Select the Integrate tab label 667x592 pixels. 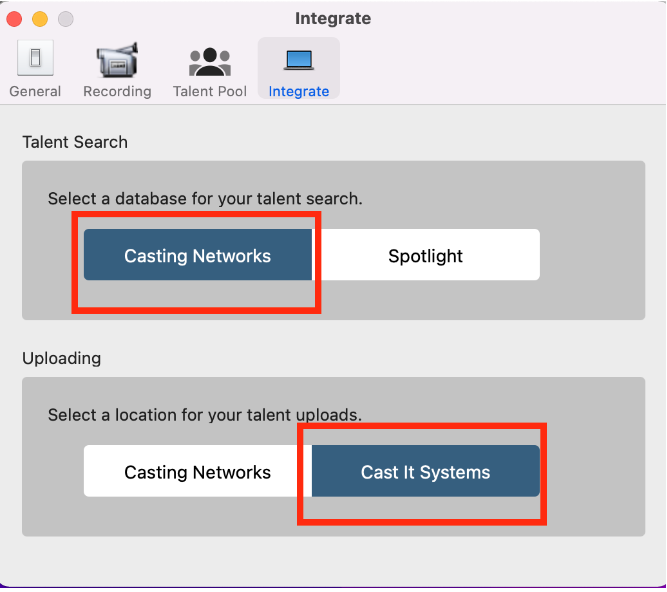(299, 91)
